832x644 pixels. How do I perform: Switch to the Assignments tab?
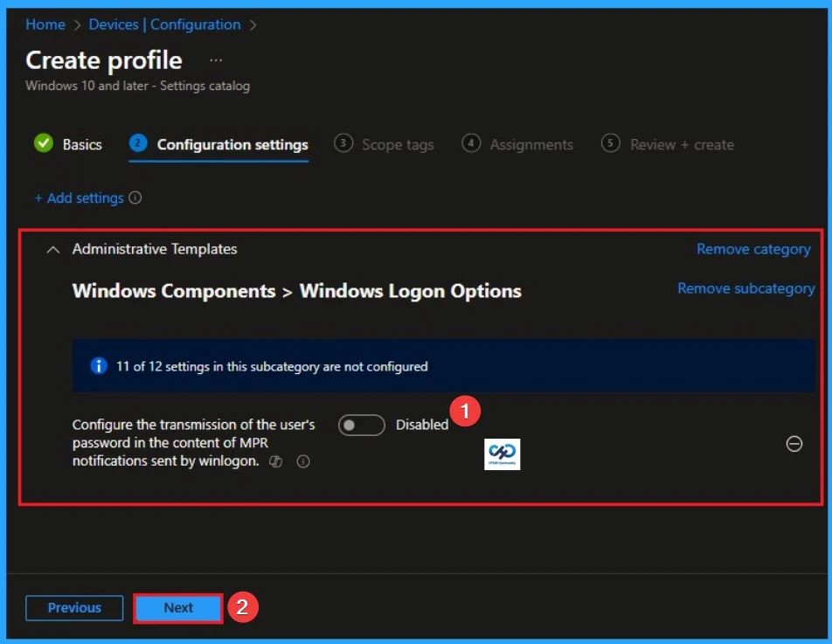(531, 144)
